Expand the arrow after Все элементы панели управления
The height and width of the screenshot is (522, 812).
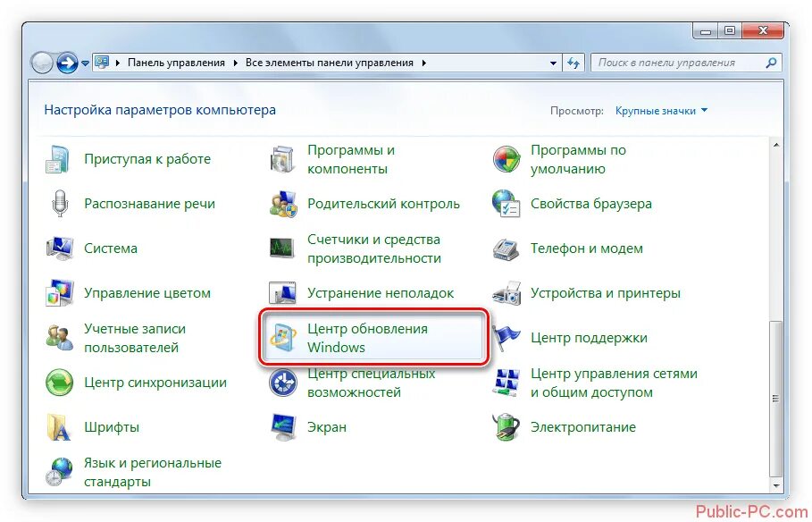(423, 63)
